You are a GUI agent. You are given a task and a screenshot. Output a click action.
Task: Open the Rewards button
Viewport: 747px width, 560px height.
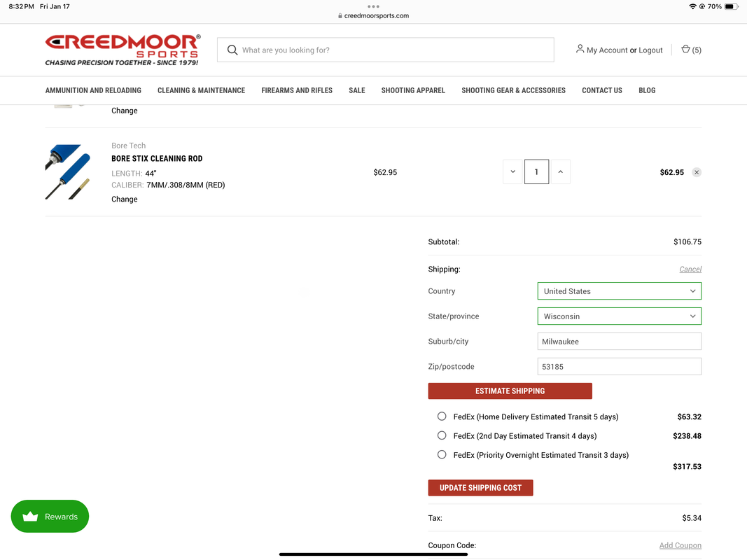coord(50,516)
